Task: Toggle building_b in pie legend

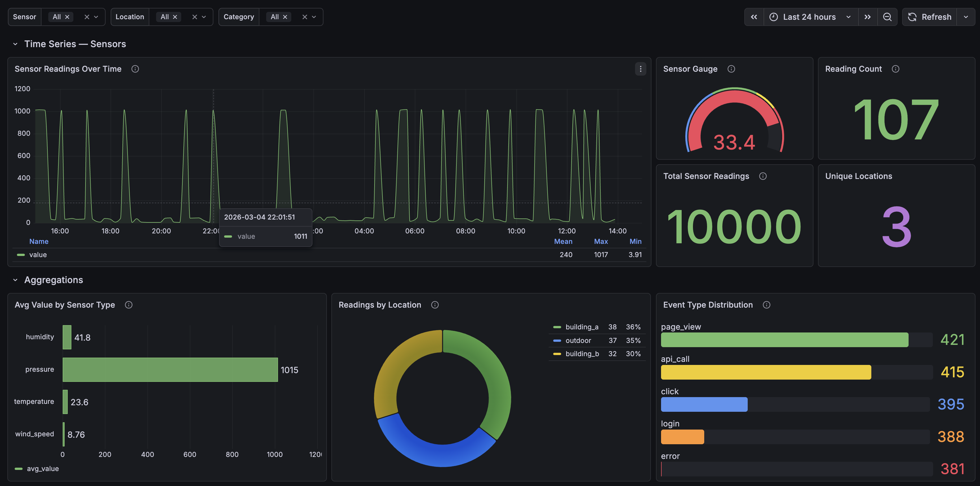Action: point(582,354)
